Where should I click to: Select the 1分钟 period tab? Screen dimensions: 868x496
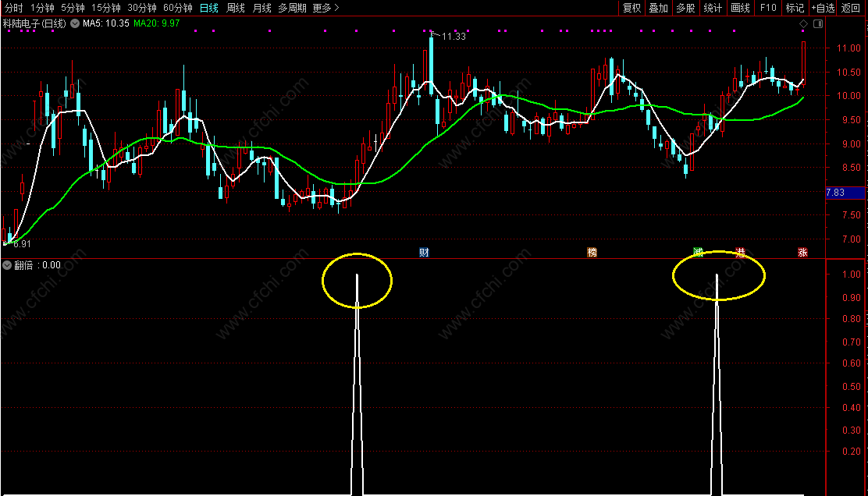(x=42, y=8)
